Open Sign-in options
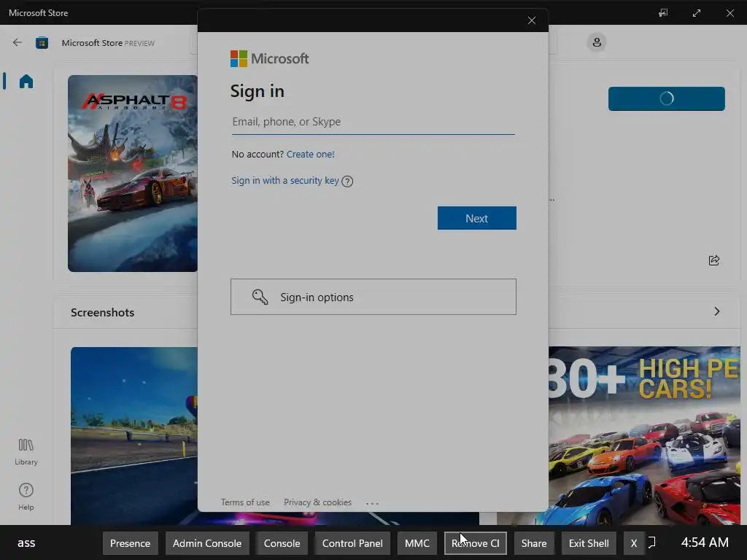This screenshot has width=747, height=560. pos(373,297)
